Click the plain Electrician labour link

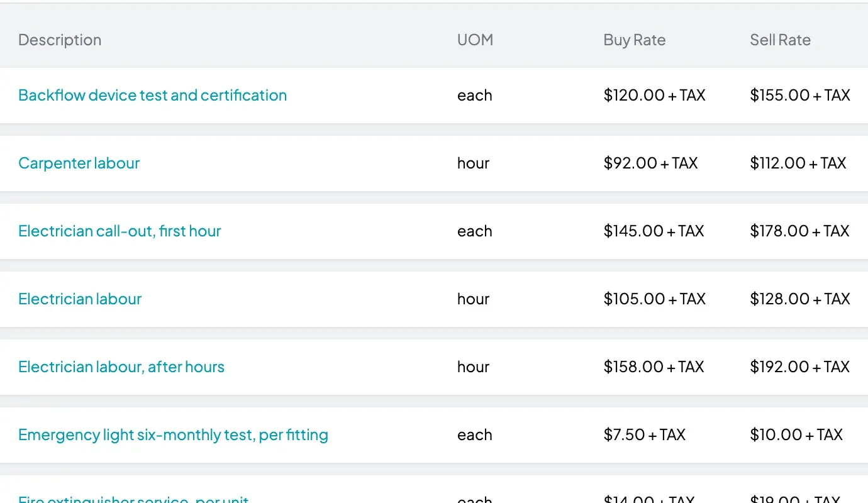tap(80, 299)
